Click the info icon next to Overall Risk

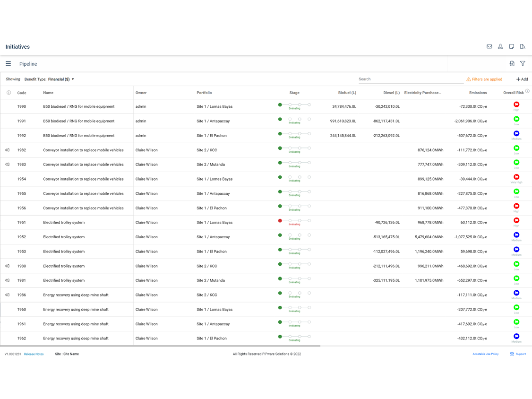tap(527, 91)
